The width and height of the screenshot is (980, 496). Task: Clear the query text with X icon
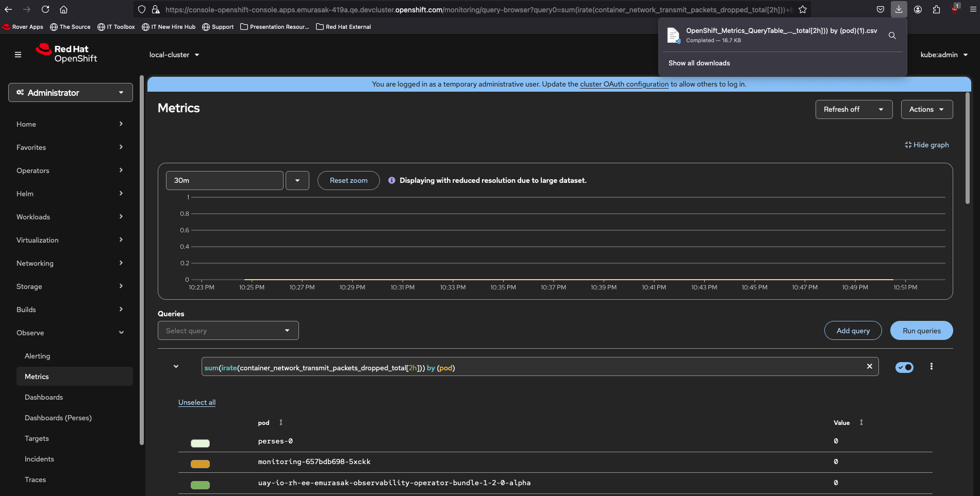869,366
